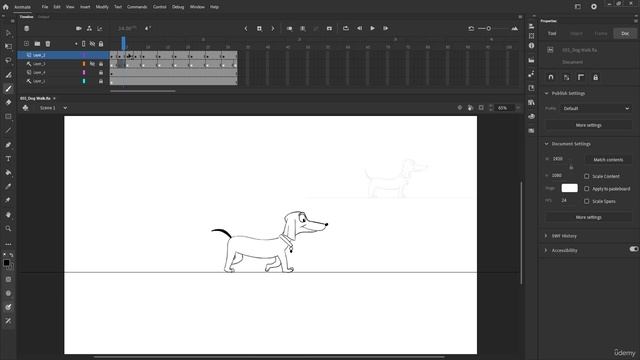Select the Eyedropper tool
Image resolution: width=640 pixels, height=360 pixels.
8,187
